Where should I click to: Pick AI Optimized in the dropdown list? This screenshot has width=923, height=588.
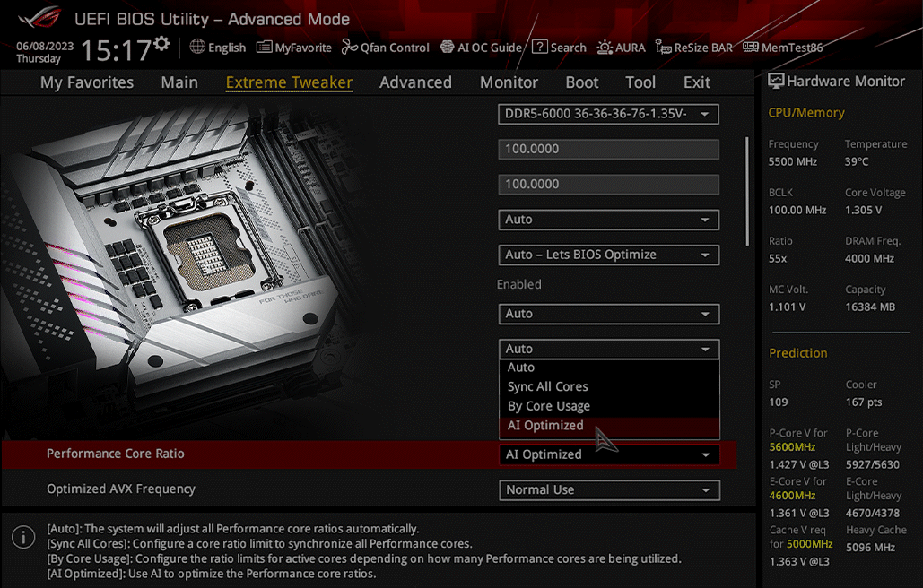545,426
